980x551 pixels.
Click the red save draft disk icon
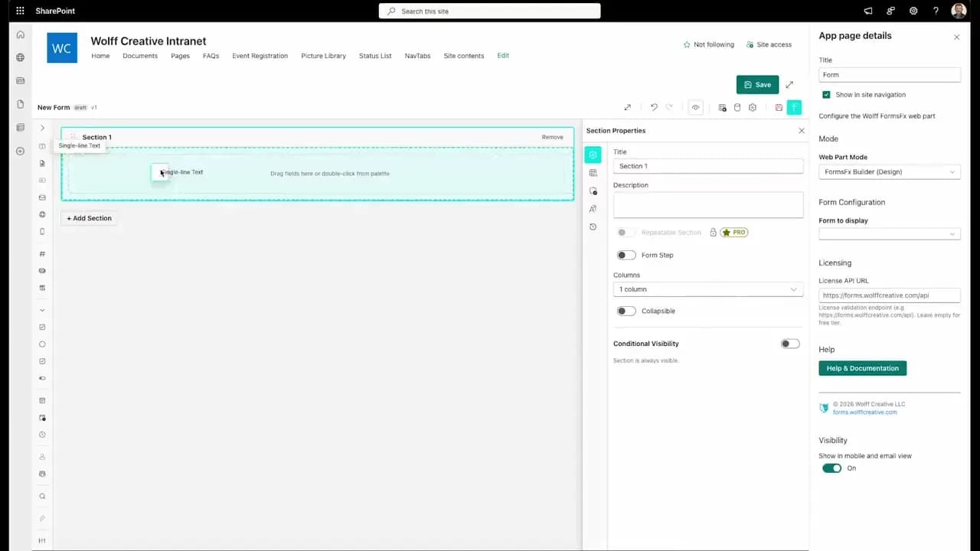[x=779, y=107]
